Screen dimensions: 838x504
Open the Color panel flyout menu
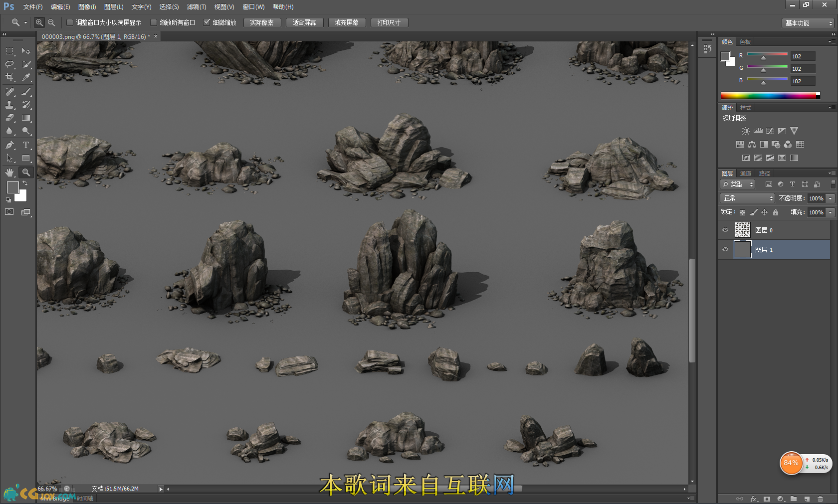point(832,42)
